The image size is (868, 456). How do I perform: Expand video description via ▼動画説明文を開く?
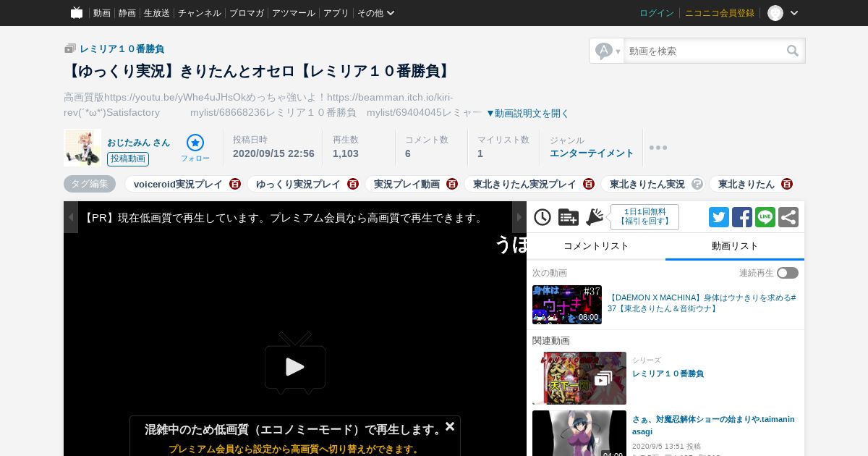[527, 114]
